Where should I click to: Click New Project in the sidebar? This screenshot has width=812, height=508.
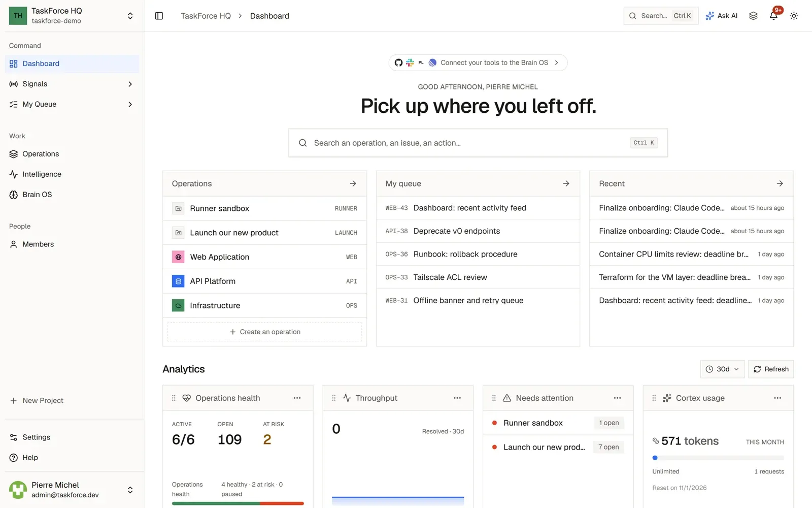pyautogui.click(x=72, y=400)
